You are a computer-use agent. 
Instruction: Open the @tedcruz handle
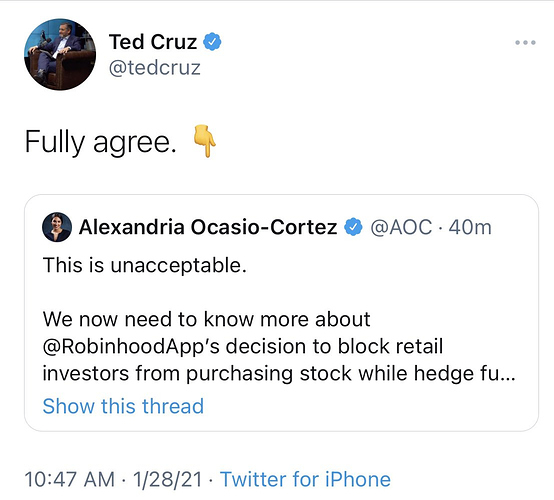(x=155, y=67)
